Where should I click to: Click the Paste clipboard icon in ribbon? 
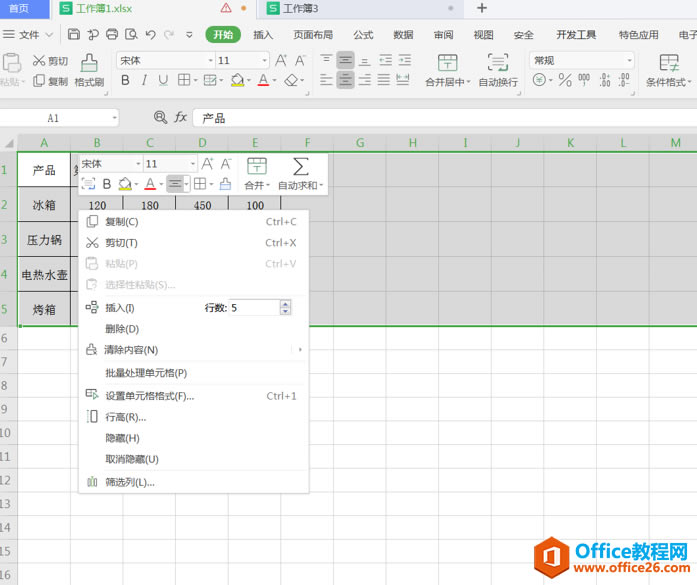12,63
